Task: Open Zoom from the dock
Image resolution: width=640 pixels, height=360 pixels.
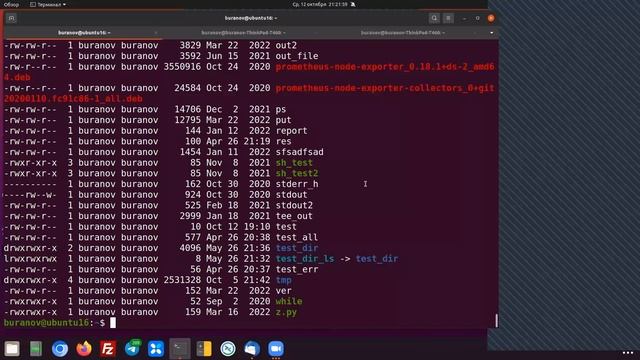Action: tap(276, 349)
